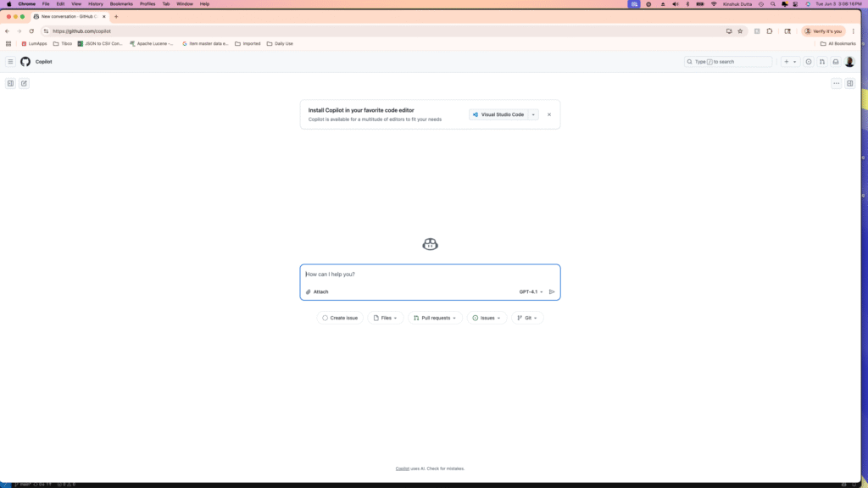Open the JSON to CSV Converter bookmark

[x=100, y=44]
